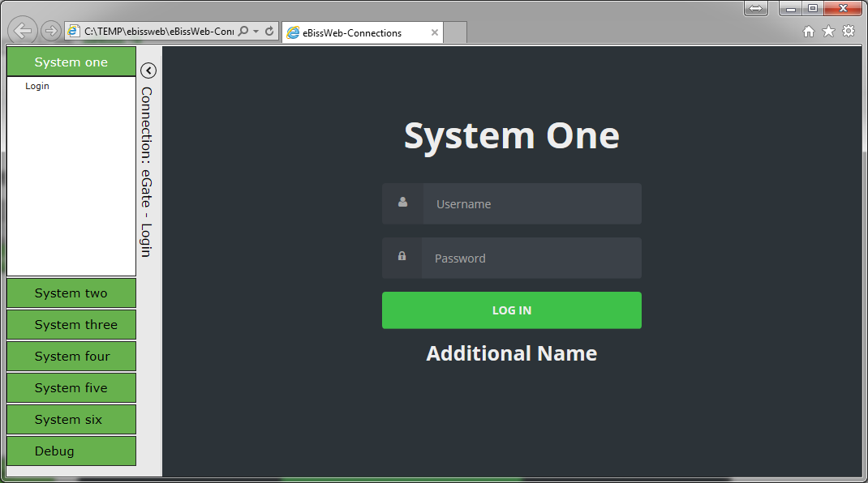868x483 pixels.
Task: Select Login under System one
Action: pyautogui.click(x=37, y=86)
